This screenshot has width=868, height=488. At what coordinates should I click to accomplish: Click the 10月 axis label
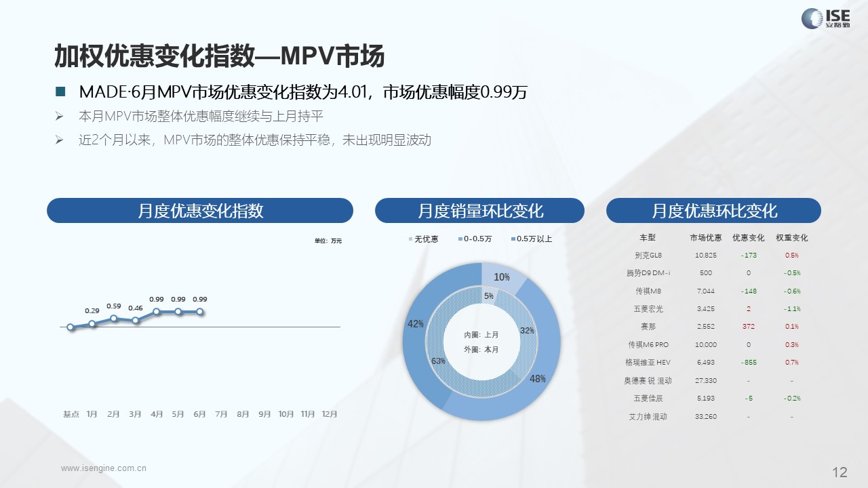pyautogui.click(x=286, y=413)
